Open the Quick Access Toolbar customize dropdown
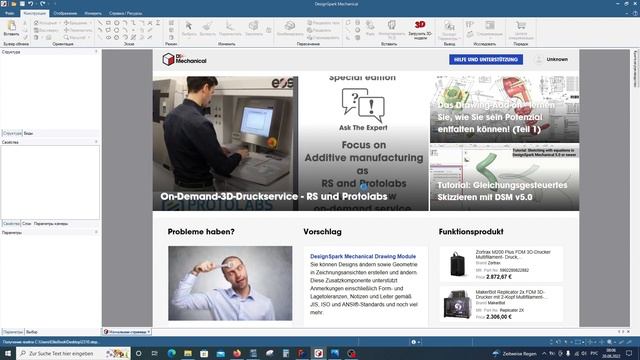 pyautogui.click(x=55, y=4)
